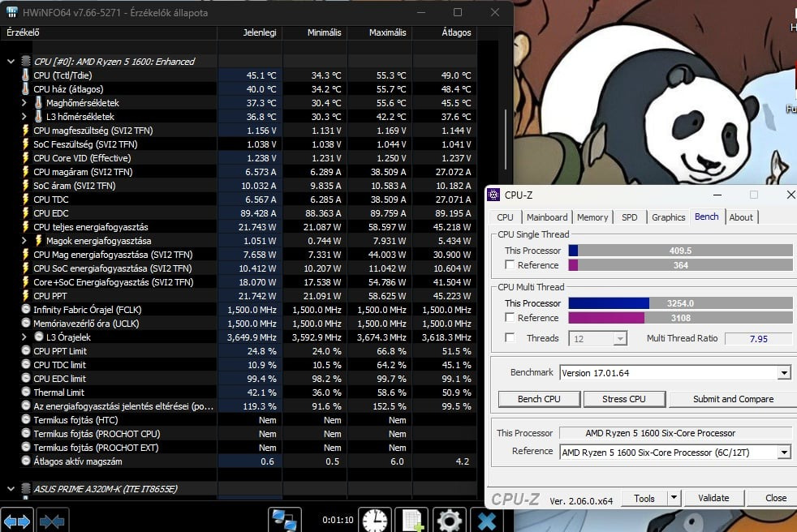Open HWiNFO settings gear icon

450,521
